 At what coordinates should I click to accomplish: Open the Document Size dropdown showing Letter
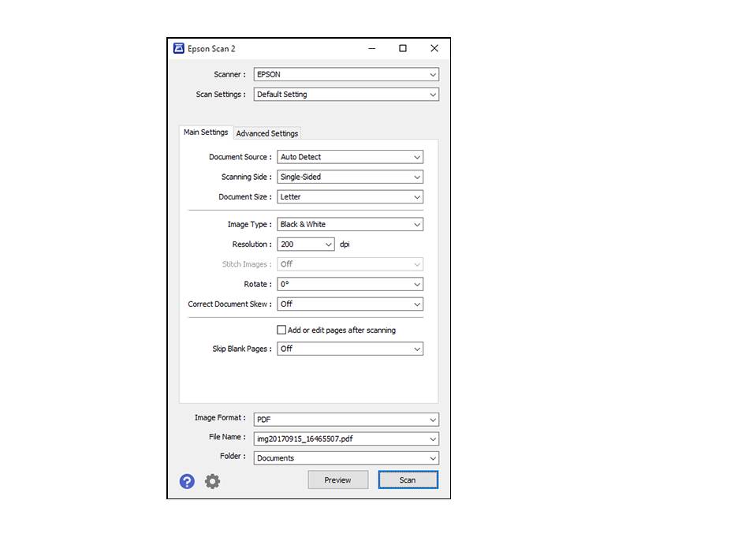pyautogui.click(x=350, y=197)
